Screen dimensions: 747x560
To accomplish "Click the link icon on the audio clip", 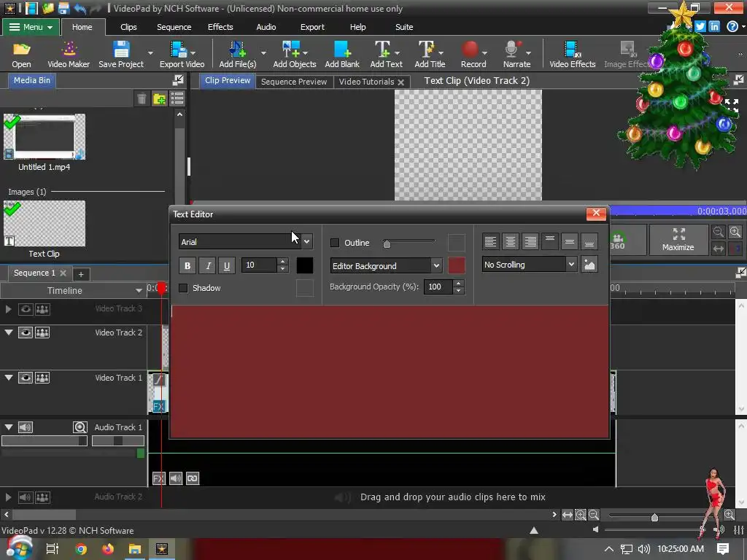I will [193, 478].
